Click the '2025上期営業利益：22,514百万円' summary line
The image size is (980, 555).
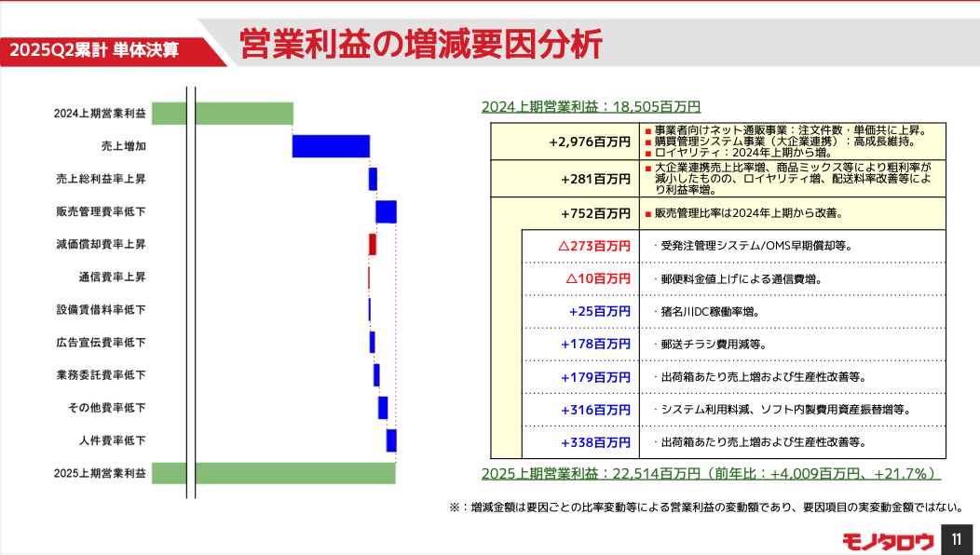pos(712,474)
